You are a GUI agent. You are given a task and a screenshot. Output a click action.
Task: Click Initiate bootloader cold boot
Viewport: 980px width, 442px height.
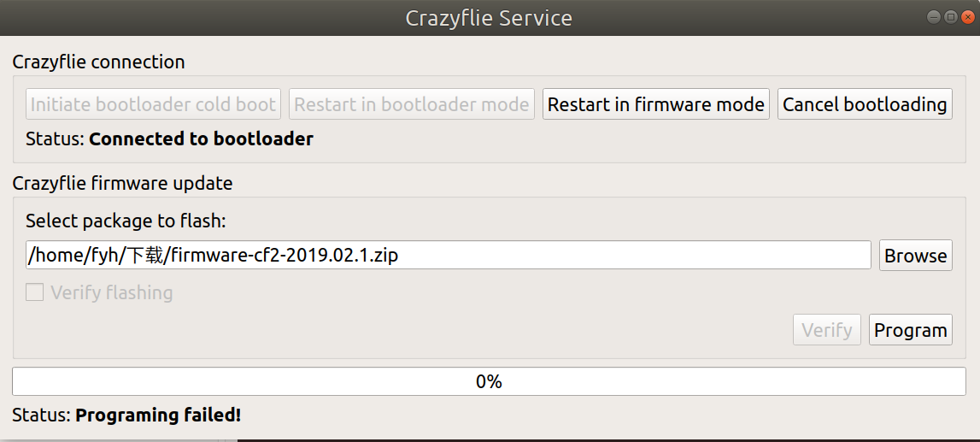tap(153, 104)
